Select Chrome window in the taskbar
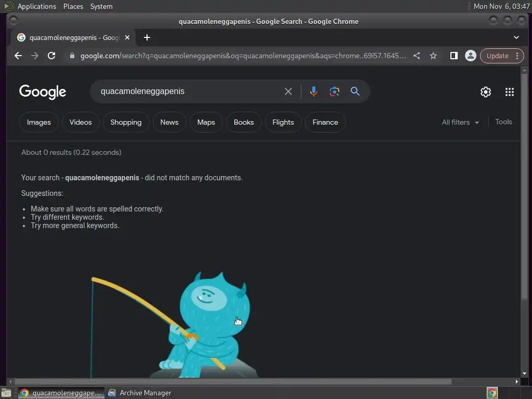 [61, 393]
